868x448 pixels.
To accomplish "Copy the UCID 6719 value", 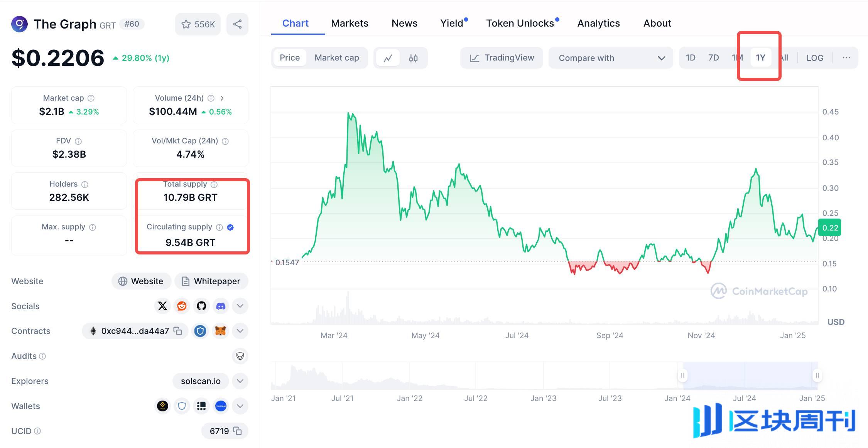I will (238, 431).
